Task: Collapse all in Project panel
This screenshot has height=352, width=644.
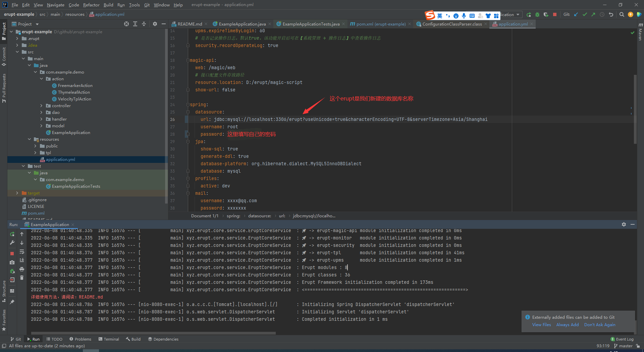Action: pyautogui.click(x=144, y=24)
